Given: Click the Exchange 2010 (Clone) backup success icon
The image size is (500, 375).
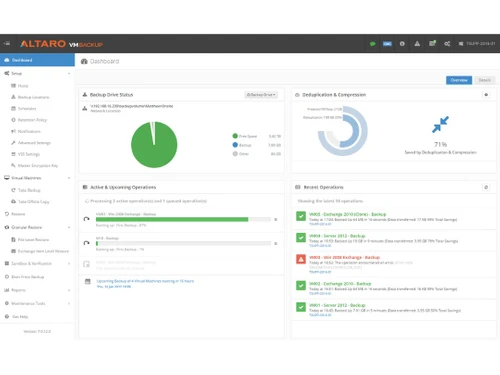Looking at the screenshot, I should 301,216.
